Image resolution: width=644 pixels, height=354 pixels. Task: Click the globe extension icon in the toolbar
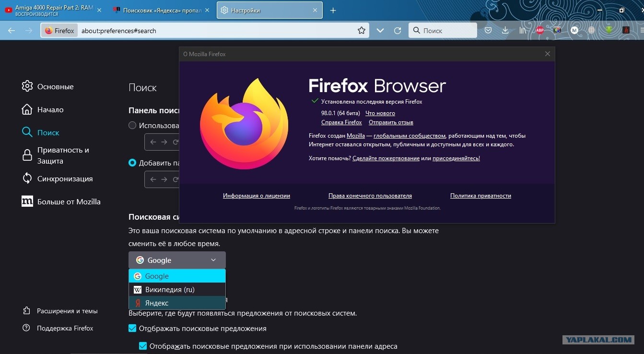tap(592, 30)
